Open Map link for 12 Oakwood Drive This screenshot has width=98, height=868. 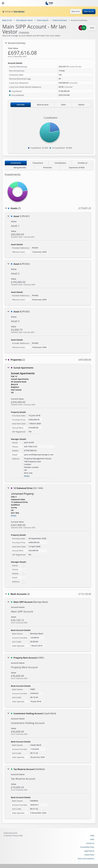click(x=14, y=515)
